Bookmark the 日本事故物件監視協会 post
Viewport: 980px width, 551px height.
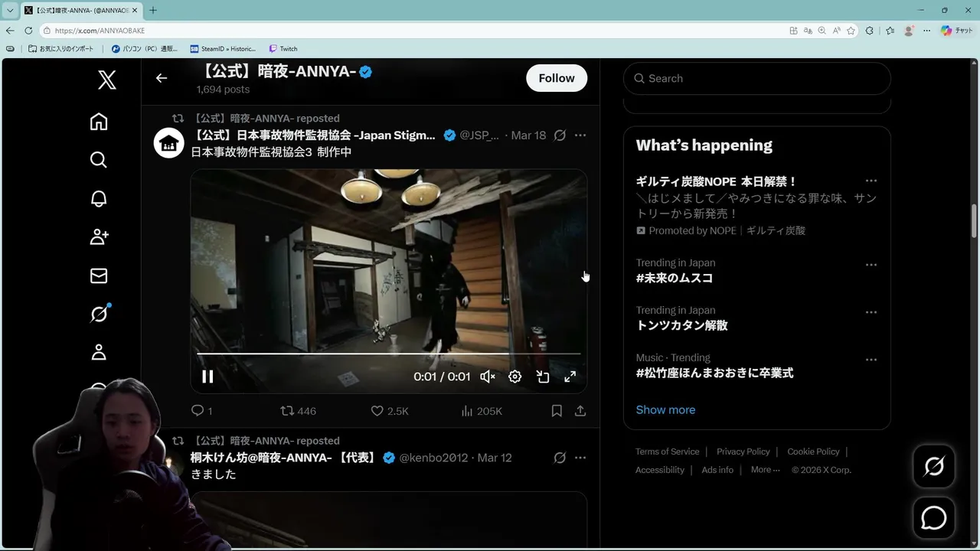click(557, 411)
